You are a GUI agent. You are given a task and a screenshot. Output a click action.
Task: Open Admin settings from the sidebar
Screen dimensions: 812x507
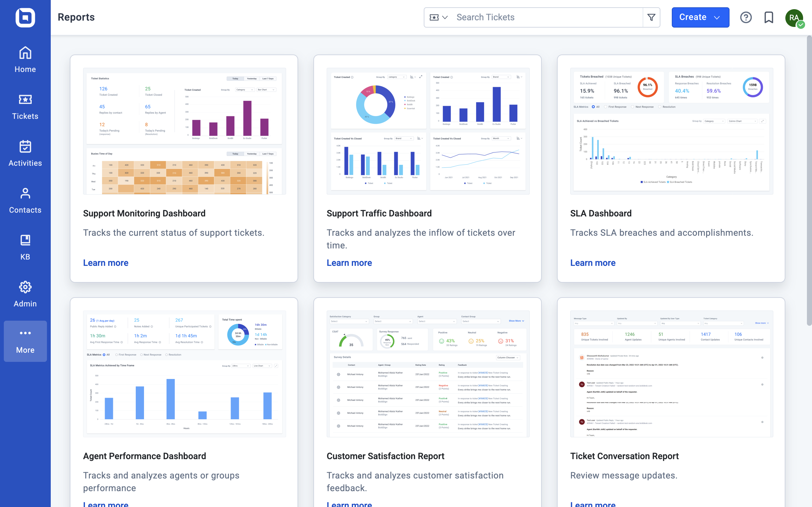point(25,293)
